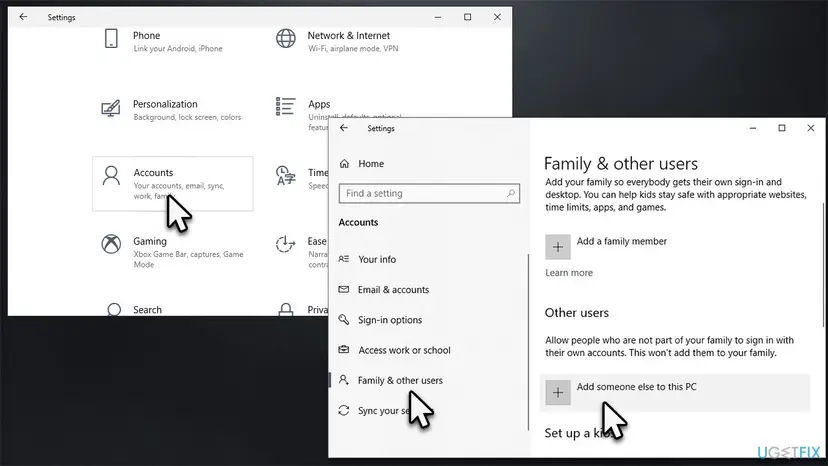Select Personalization category label
Viewport: 828px width, 466px height.
tap(165, 104)
